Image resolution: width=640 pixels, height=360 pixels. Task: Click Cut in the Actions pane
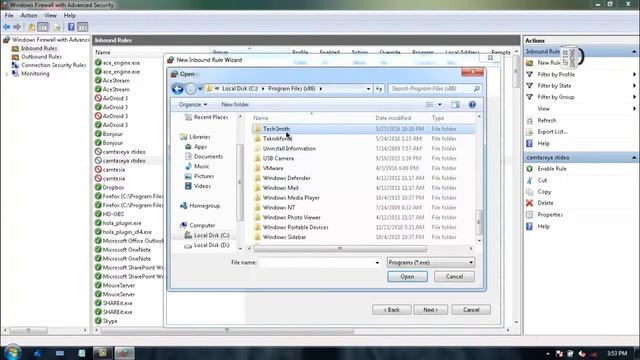pos(542,180)
